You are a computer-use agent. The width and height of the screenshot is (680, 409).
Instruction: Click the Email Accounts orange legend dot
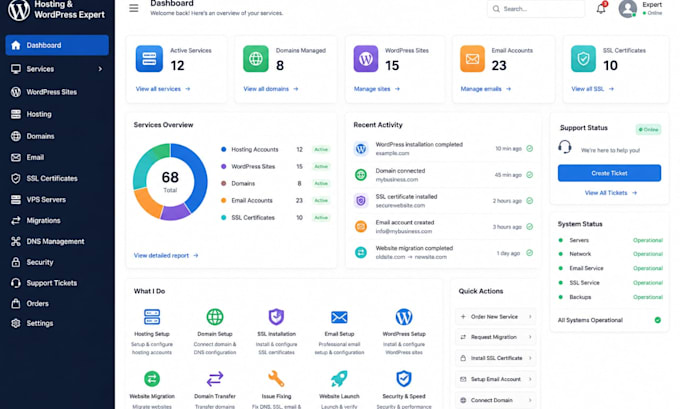pyautogui.click(x=223, y=200)
